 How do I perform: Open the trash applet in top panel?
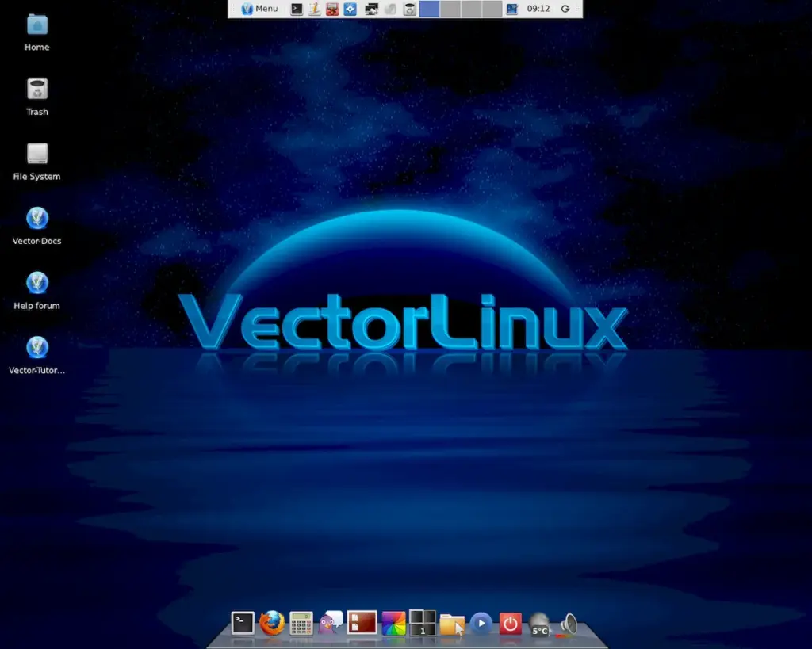click(x=410, y=9)
